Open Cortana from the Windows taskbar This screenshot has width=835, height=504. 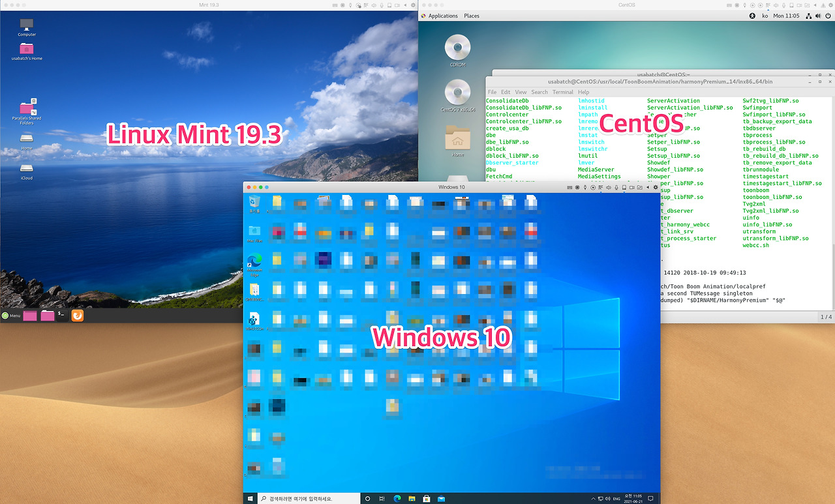point(367,498)
